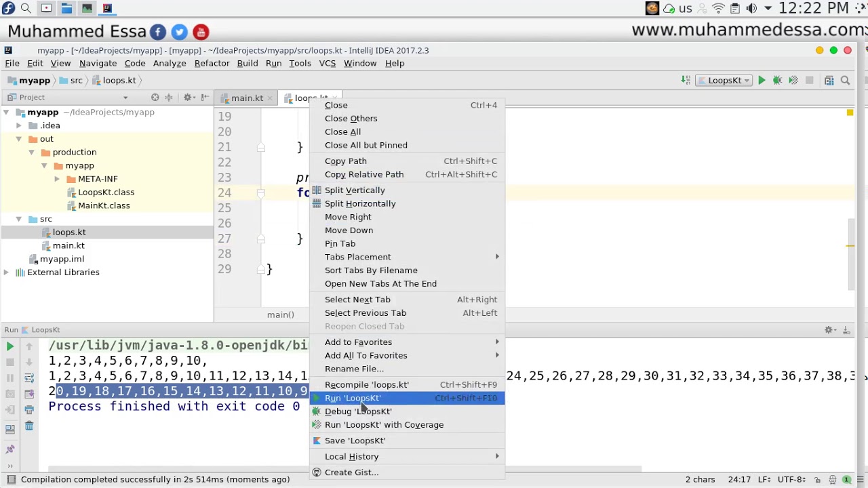This screenshot has width=868, height=488.
Task: Hide the Project panel with the hide icon
Action: (205, 98)
